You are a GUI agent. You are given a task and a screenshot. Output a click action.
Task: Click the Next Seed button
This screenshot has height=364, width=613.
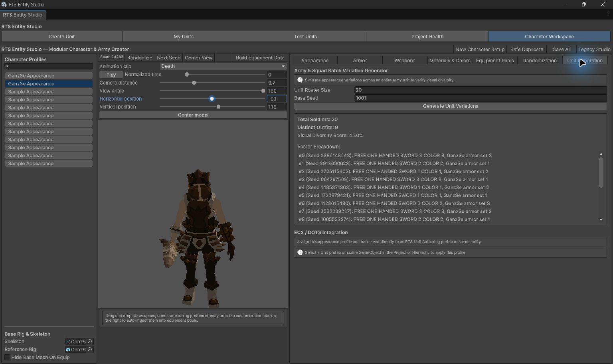168,57
